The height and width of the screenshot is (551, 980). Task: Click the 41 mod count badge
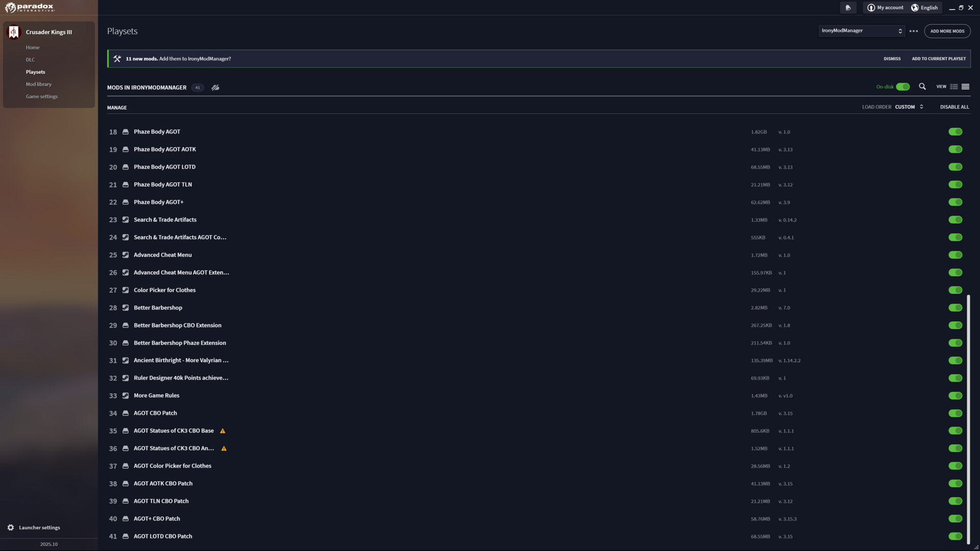tap(198, 88)
